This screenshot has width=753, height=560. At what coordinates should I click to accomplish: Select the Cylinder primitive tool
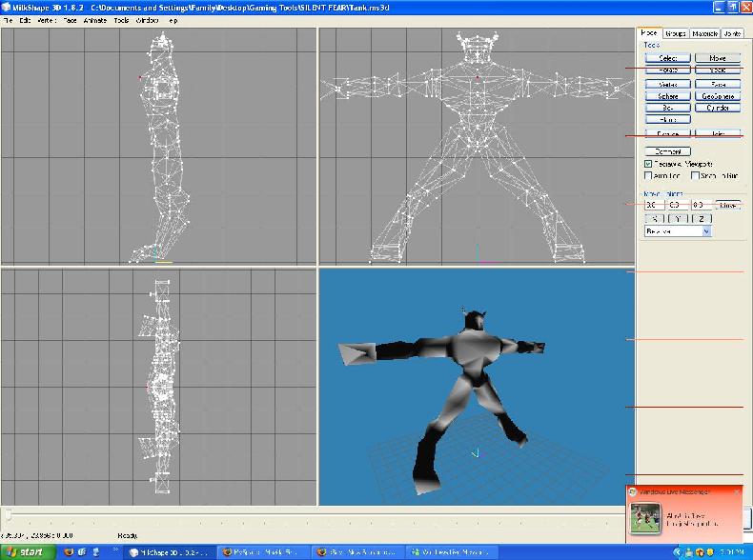718,109
